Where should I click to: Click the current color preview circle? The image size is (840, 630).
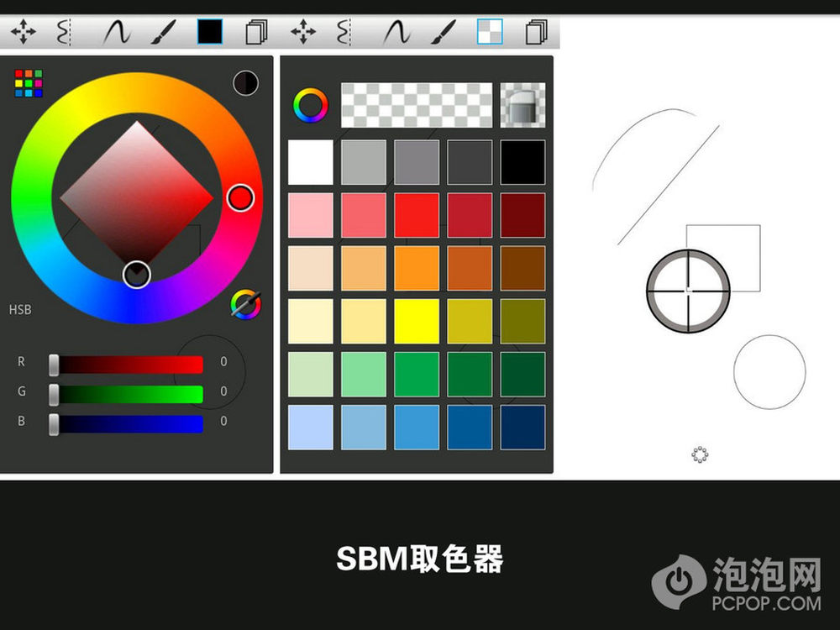click(245, 82)
